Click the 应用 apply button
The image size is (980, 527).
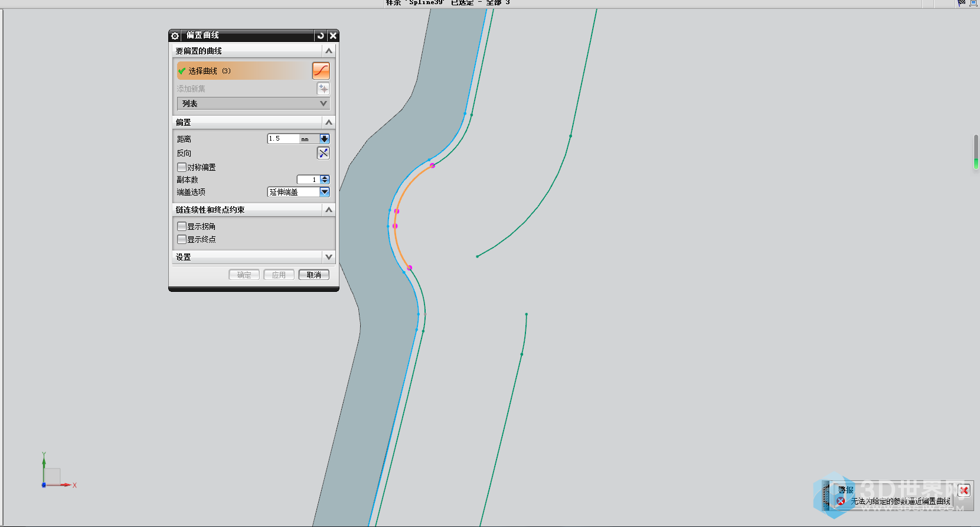point(279,275)
